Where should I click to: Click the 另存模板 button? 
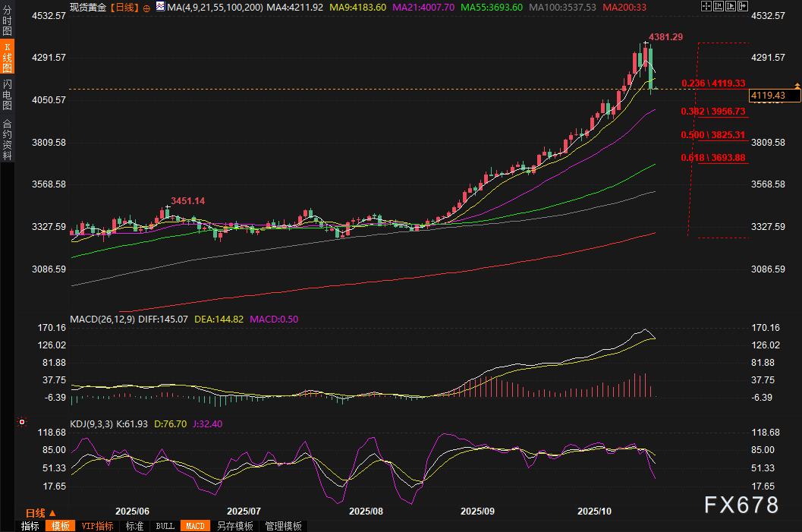[234, 526]
